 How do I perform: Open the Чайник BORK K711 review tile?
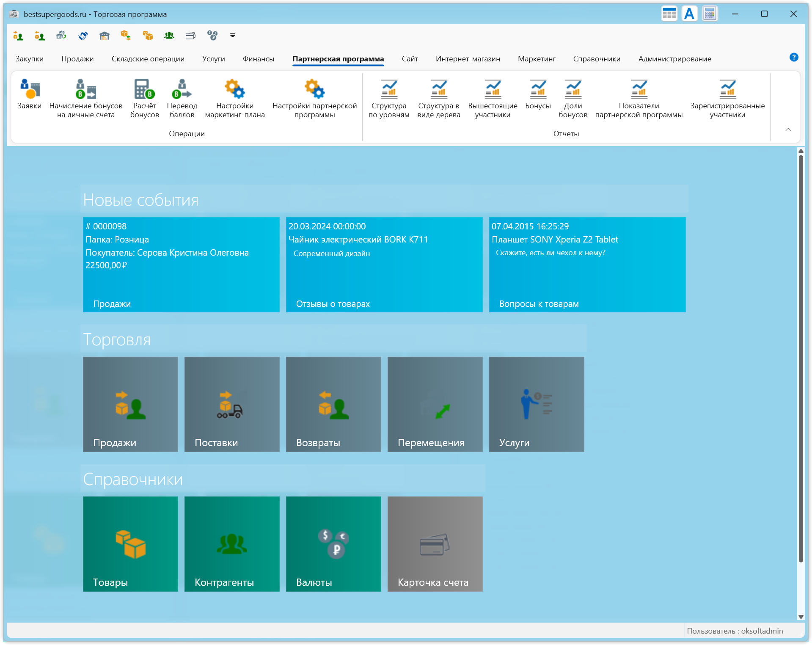point(384,265)
